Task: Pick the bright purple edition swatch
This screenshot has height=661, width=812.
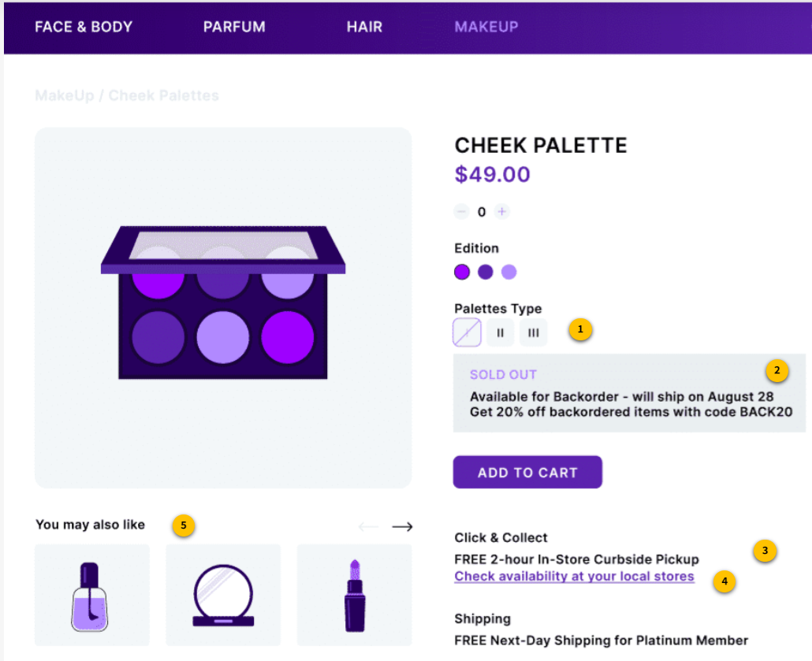Action: [462, 272]
